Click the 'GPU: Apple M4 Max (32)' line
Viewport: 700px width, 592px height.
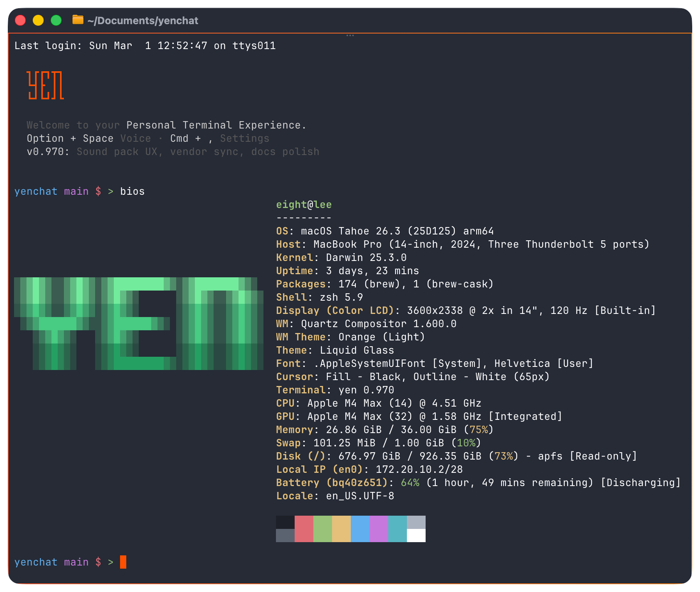[x=419, y=416]
